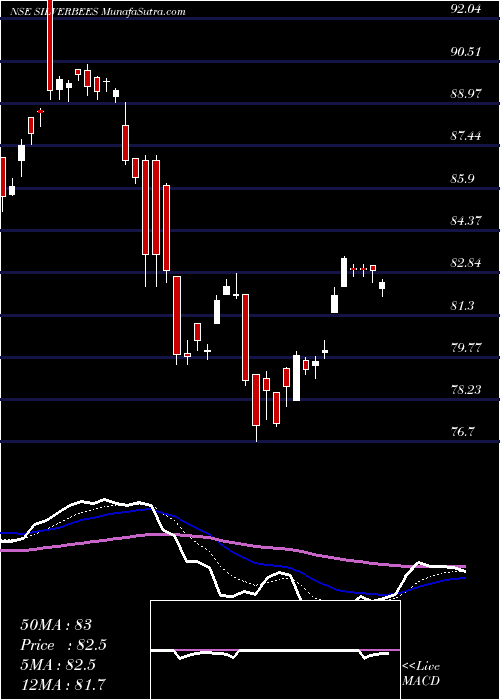Screen dimensions: 500x700
Task: Click the NSE SILVERBEES MunafaSutra.com title text
Action: pos(99,12)
